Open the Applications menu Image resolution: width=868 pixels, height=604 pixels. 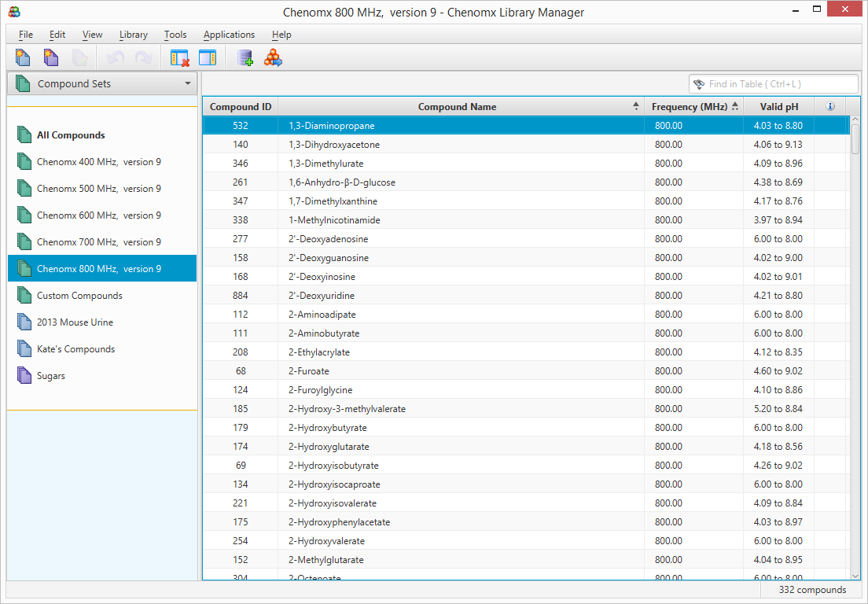coord(229,35)
